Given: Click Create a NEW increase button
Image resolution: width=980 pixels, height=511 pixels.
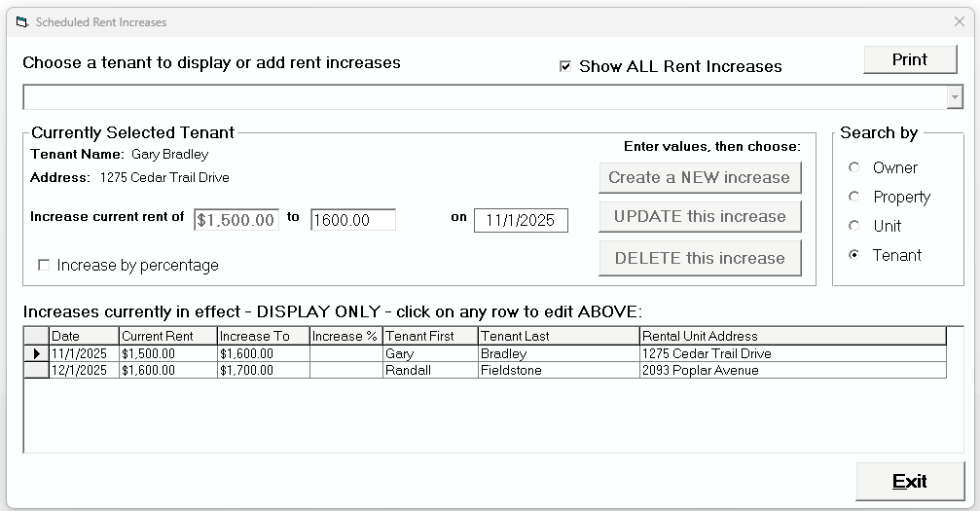Looking at the screenshot, I should [699, 177].
